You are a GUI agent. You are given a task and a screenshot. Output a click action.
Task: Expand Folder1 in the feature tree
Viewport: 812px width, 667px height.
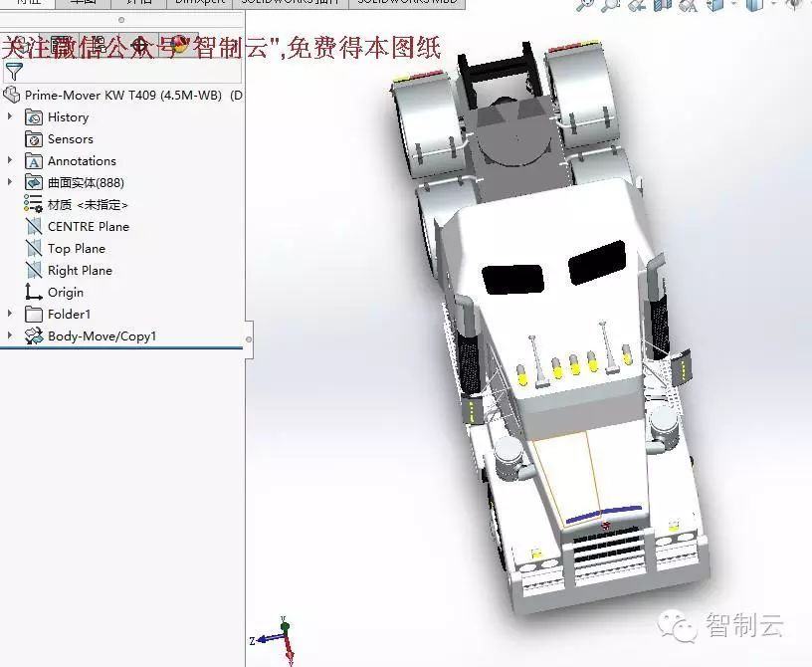[x=10, y=315]
